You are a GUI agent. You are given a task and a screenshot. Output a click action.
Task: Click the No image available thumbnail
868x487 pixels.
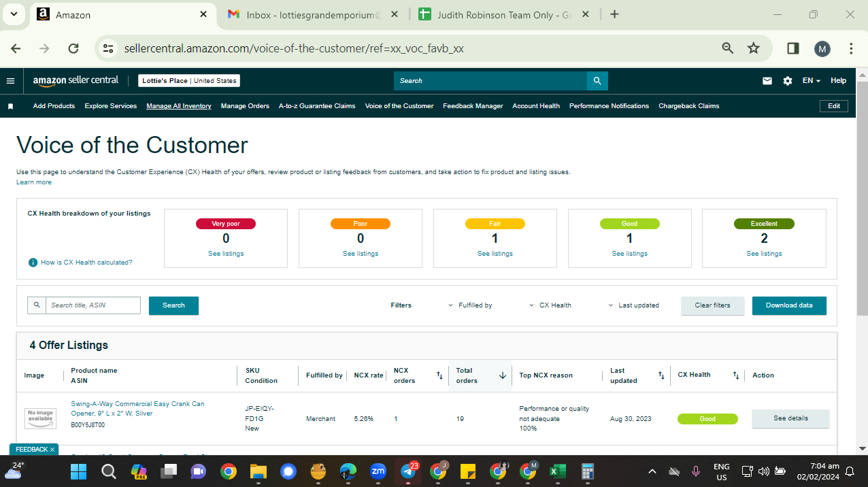(x=40, y=418)
